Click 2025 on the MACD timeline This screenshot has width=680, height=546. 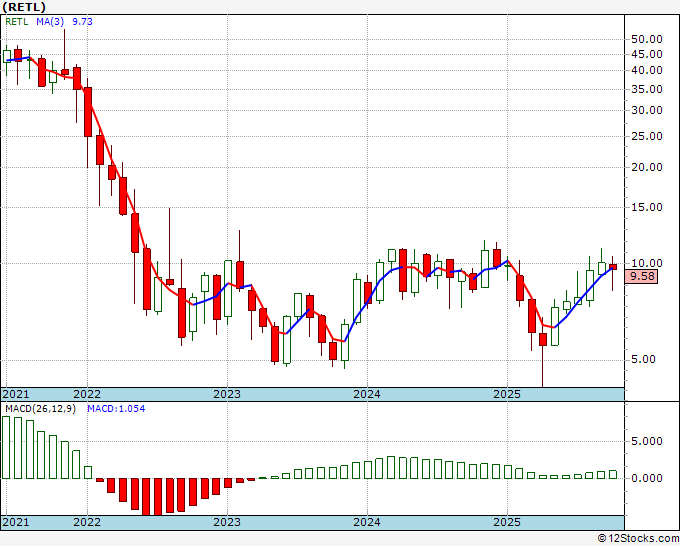[507, 522]
